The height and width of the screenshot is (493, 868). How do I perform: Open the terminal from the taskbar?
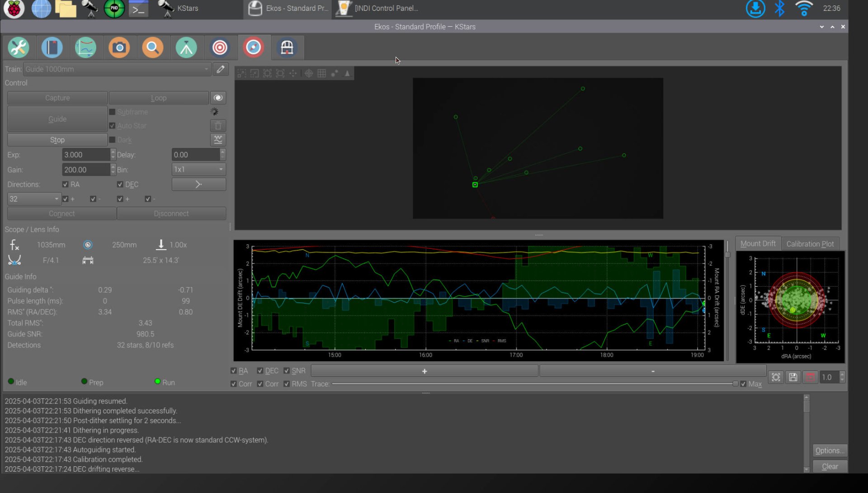click(138, 9)
